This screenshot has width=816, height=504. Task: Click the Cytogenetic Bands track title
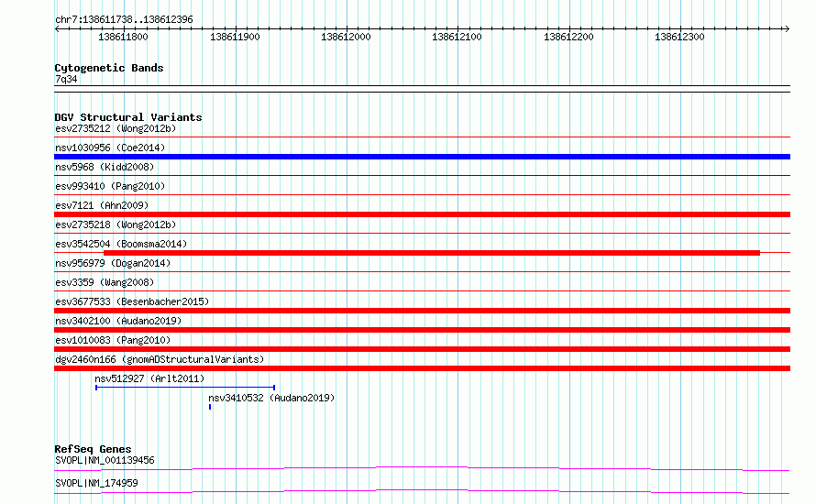click(109, 68)
